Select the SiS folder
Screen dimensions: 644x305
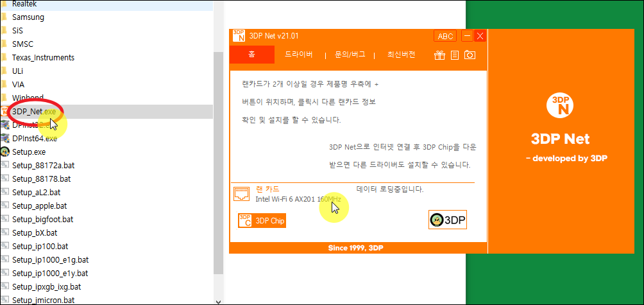tap(18, 30)
